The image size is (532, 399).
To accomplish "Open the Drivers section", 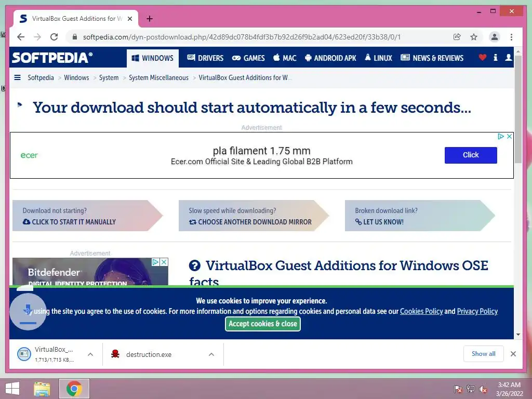I will tap(205, 58).
